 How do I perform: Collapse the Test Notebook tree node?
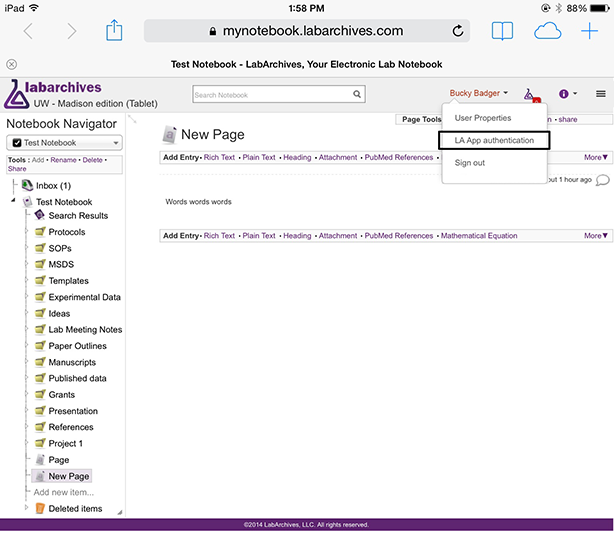click(13, 200)
